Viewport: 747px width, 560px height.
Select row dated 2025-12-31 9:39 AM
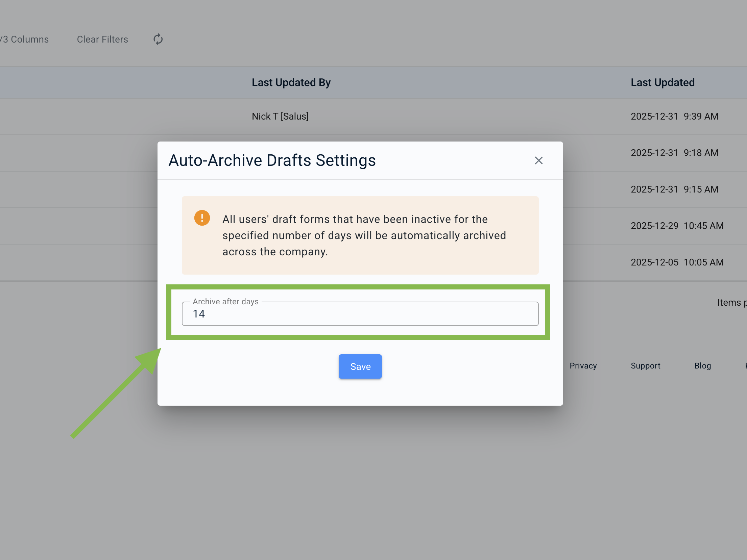tap(674, 117)
